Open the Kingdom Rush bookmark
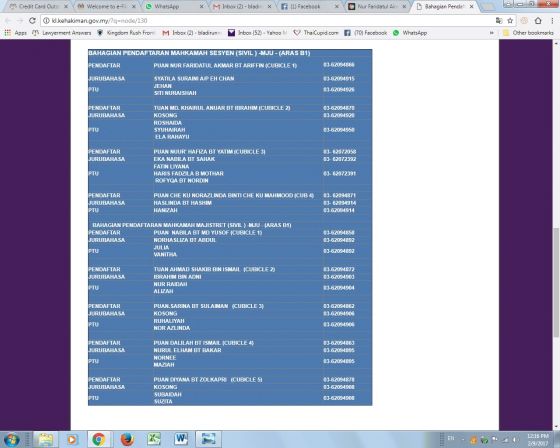The image size is (560, 448). tap(126, 33)
